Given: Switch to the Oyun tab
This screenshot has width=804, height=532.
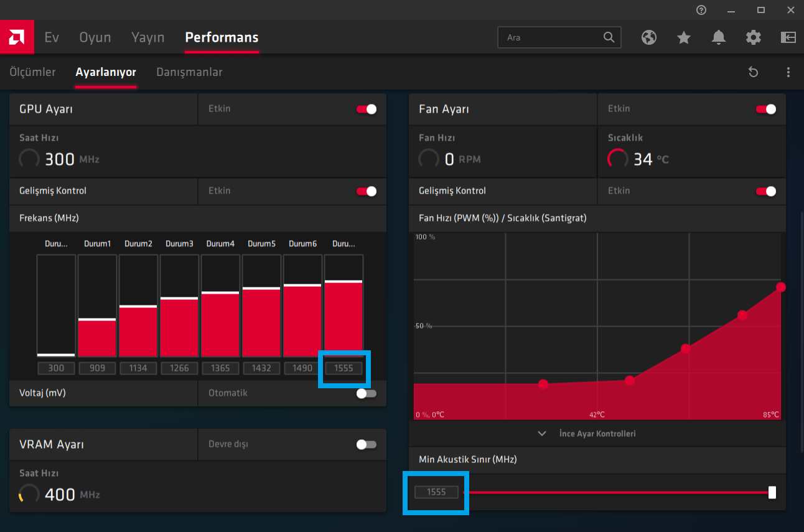Looking at the screenshot, I should [x=95, y=37].
